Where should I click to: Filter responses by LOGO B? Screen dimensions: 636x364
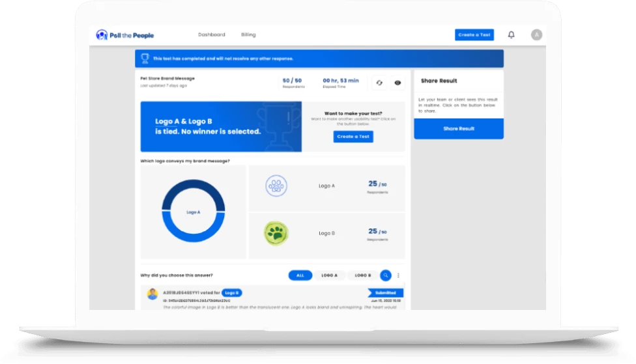click(362, 275)
